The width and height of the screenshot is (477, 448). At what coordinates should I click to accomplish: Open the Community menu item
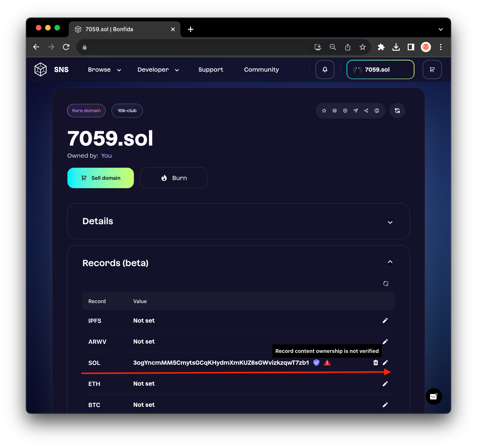pyautogui.click(x=261, y=70)
